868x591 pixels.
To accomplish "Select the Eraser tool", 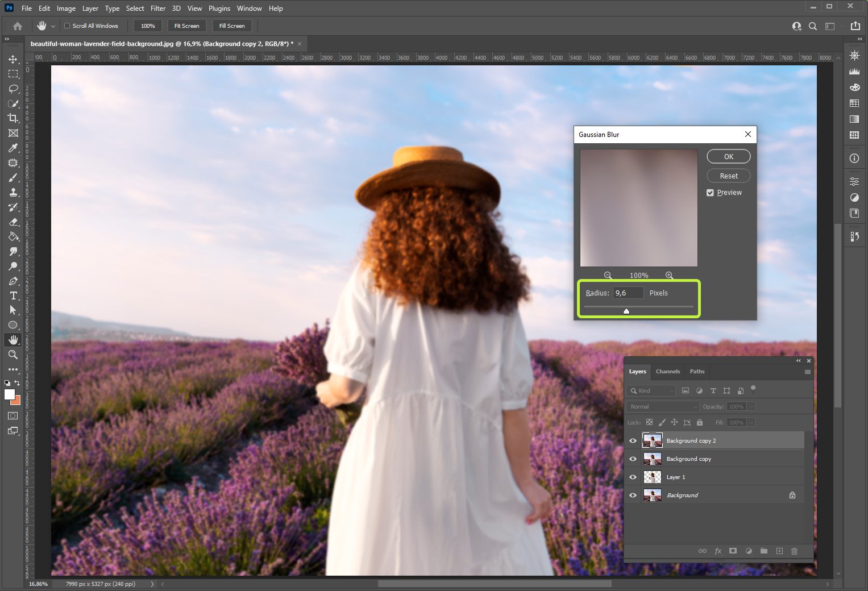I will tap(13, 222).
